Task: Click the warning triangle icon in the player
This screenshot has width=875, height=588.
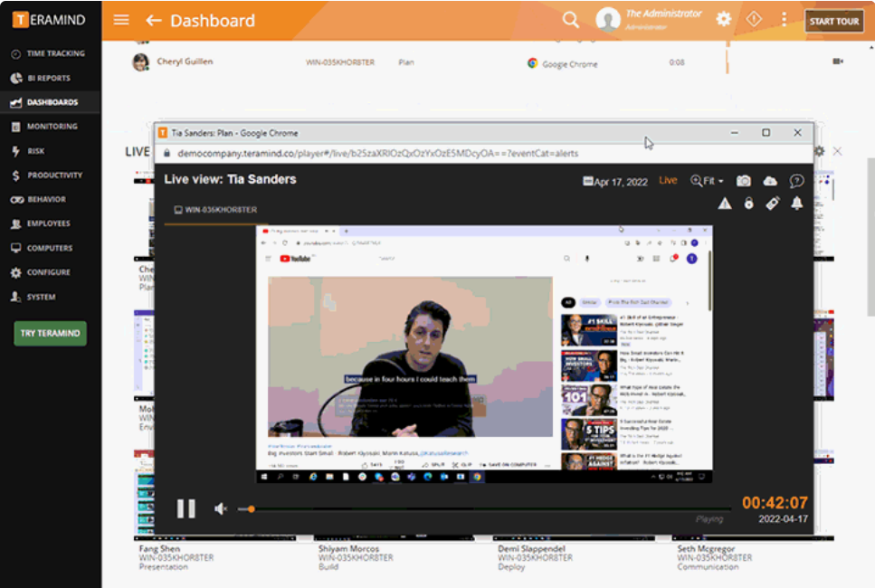Action: click(724, 204)
